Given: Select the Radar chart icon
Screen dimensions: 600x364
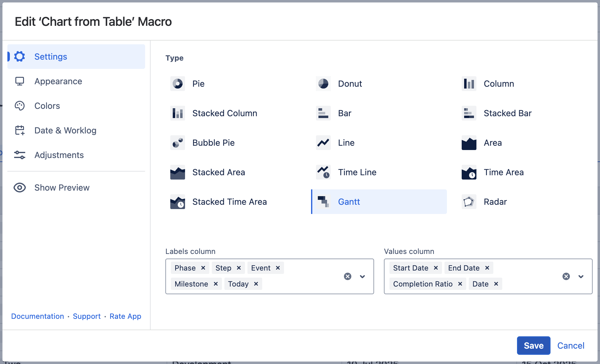Looking at the screenshot, I should (469, 202).
